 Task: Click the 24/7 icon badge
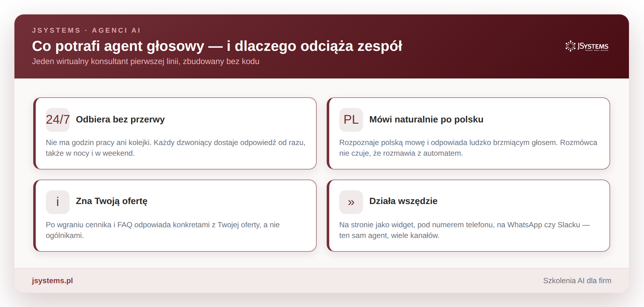click(58, 120)
